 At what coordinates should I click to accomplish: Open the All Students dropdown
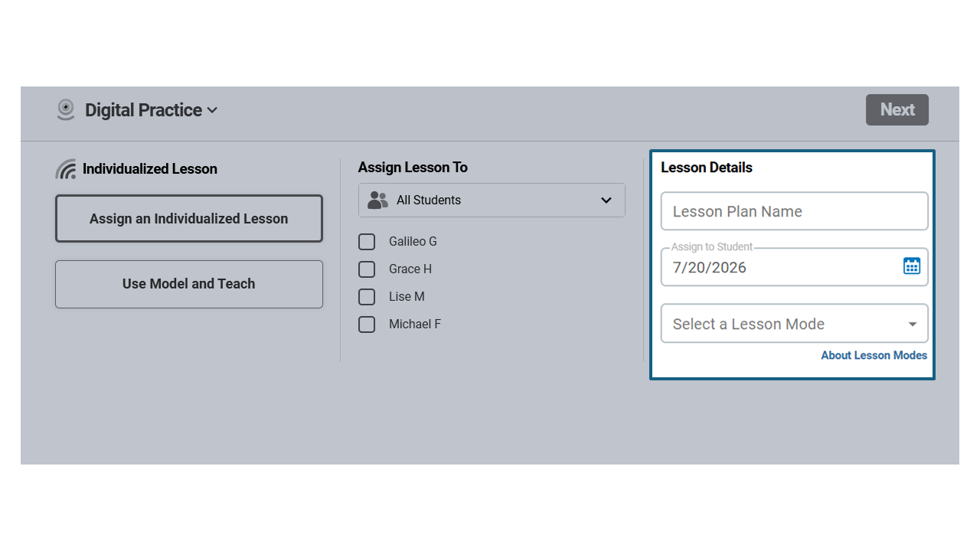492,201
